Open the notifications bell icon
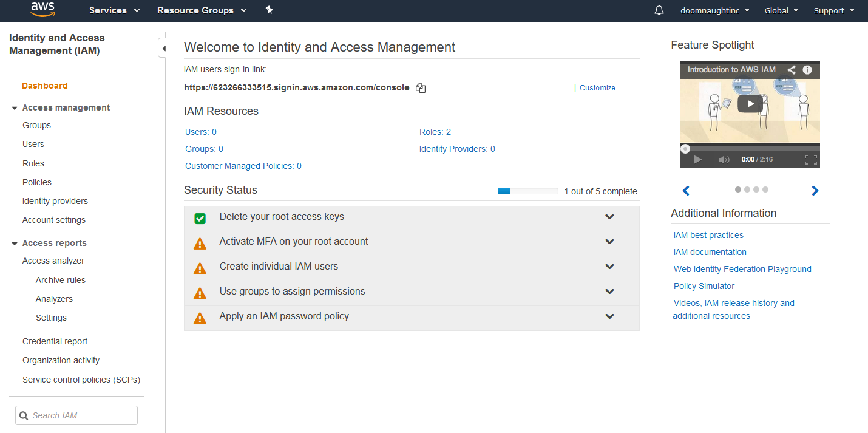This screenshot has height=433, width=868. click(659, 10)
